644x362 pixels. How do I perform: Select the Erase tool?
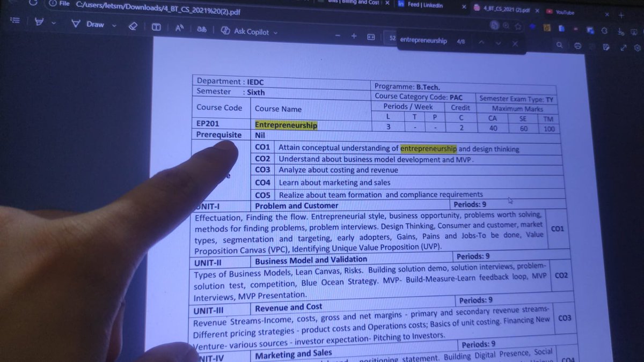tap(133, 25)
